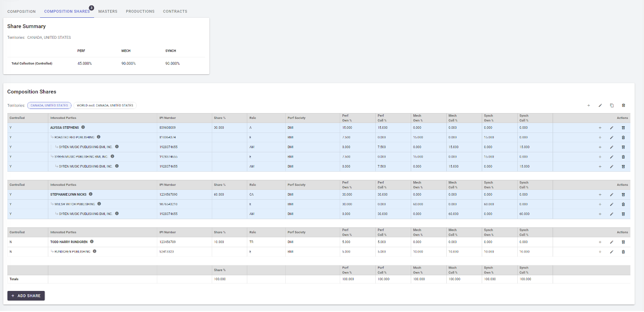Screen dimensions: 644x312
Task: Click the ADD SHARE button
Action: [x=26, y=296]
